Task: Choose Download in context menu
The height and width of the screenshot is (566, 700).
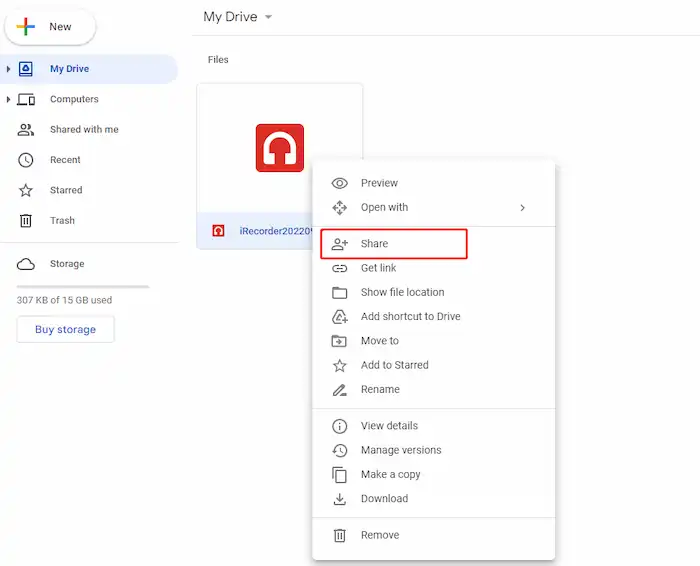Action: pos(384,499)
